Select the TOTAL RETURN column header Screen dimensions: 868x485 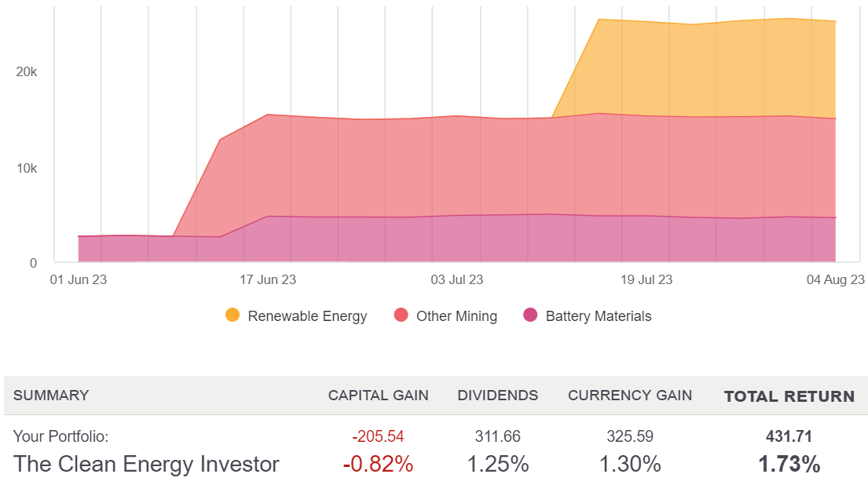(789, 396)
